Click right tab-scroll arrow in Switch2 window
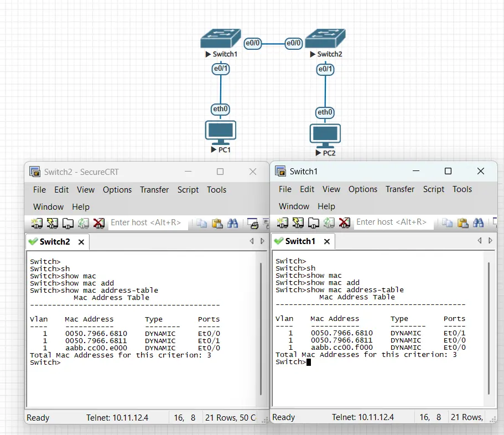 click(x=263, y=241)
